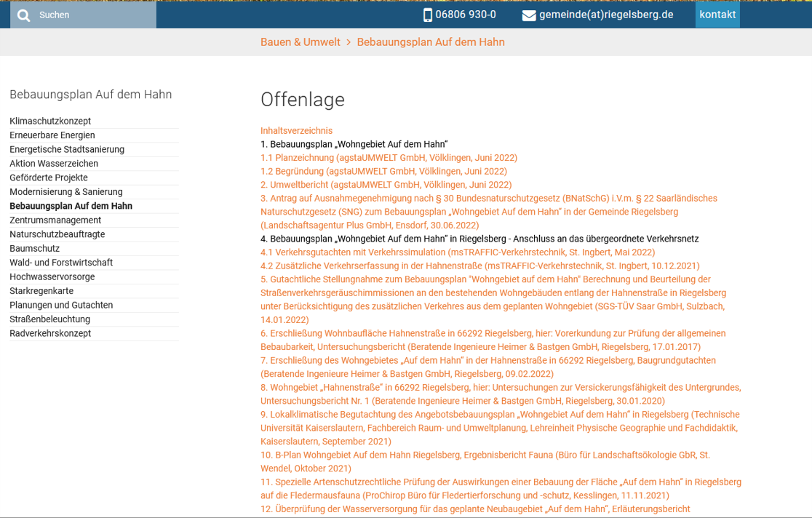Select Starkregenkarte from the sidebar
This screenshot has height=518, width=812.
pos(41,291)
